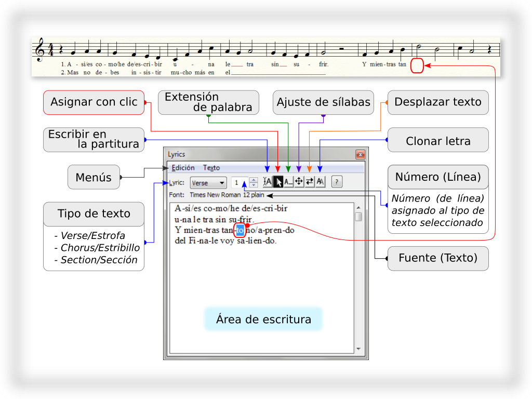
Task: Close the Lyrics window
Action: click(x=360, y=154)
